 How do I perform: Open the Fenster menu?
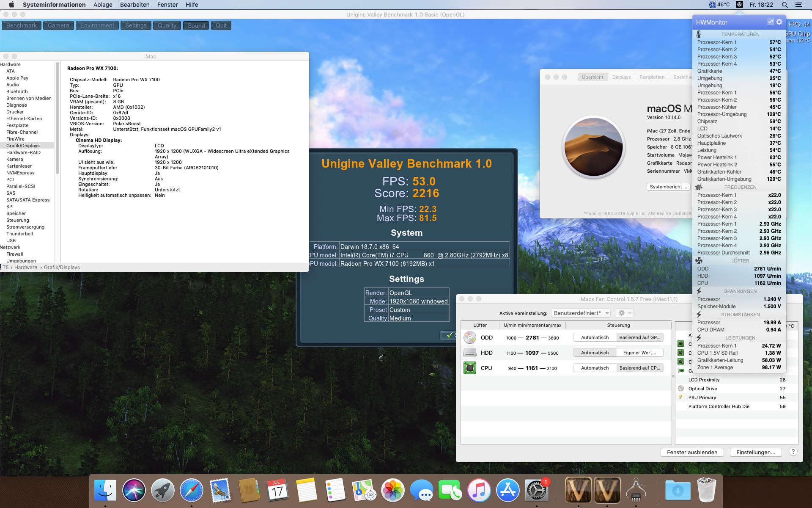click(x=167, y=5)
